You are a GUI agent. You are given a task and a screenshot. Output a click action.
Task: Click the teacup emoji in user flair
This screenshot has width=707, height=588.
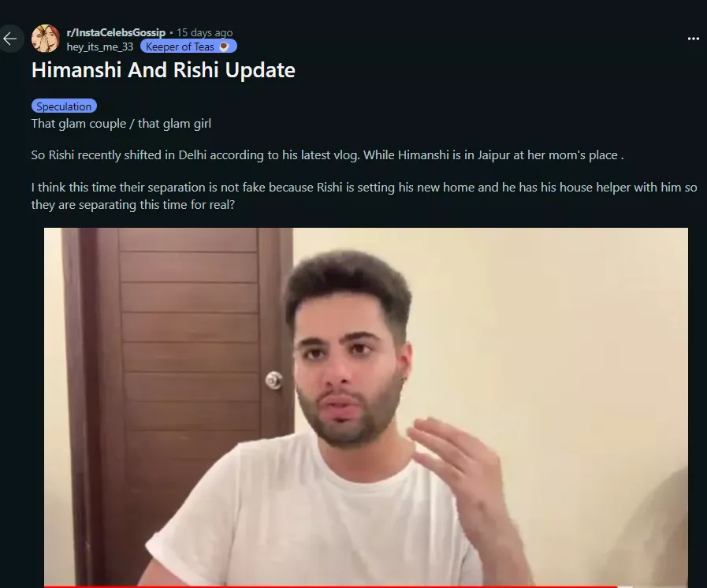coord(224,47)
